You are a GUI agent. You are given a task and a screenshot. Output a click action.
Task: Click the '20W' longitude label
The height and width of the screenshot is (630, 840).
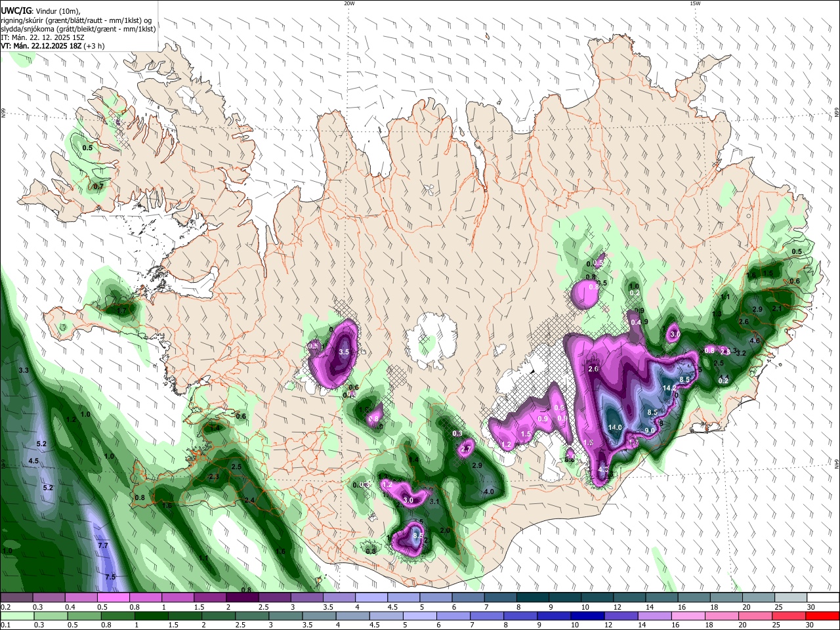click(x=349, y=3)
